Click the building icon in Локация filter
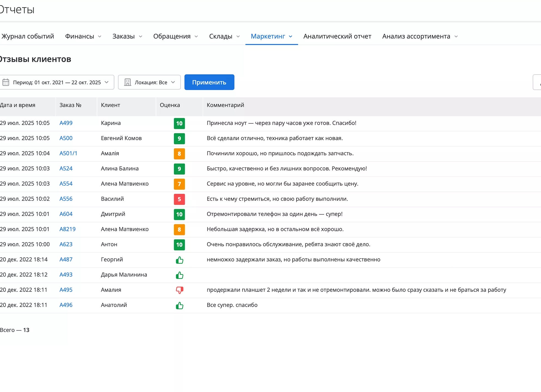This screenshot has width=541, height=392. tap(127, 82)
